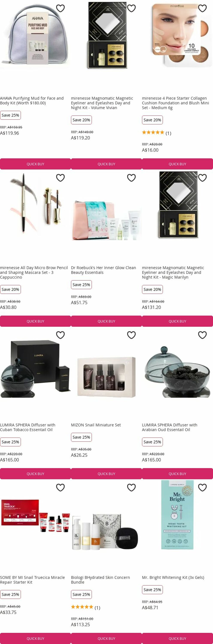Quick buy the Magic Marilyn magnetic eyeliner kit

tap(178, 321)
